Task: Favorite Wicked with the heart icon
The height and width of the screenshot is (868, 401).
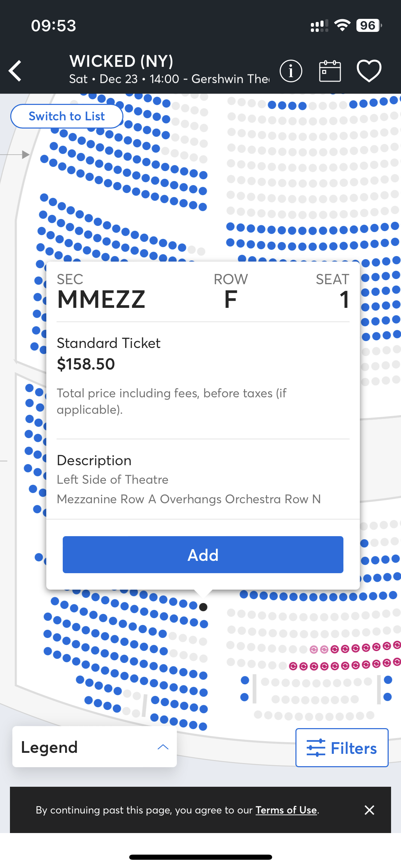Action: coord(369,71)
